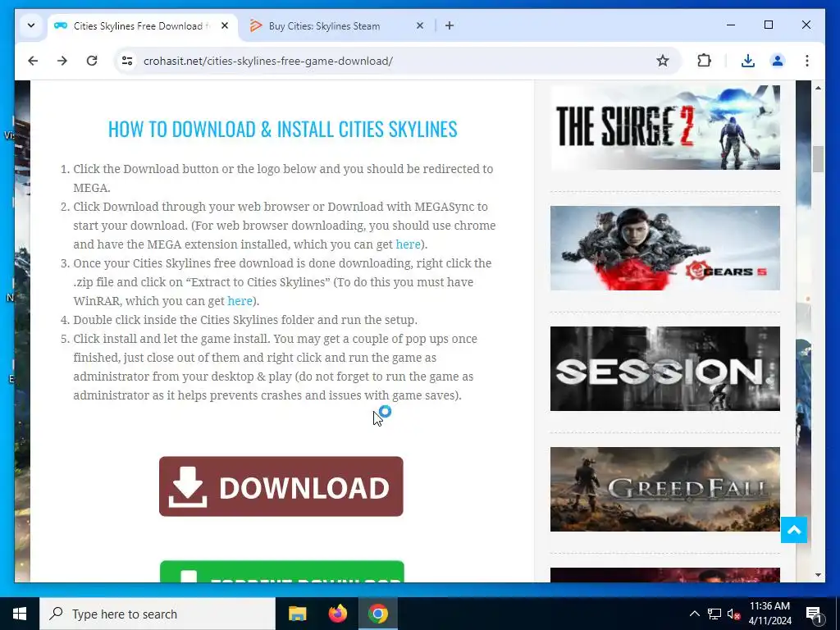Maximize the Chrome window

tap(768, 25)
